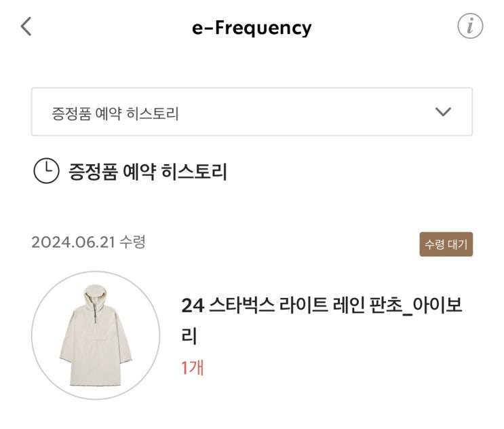Click the red 1개 quantity label

coord(193,368)
